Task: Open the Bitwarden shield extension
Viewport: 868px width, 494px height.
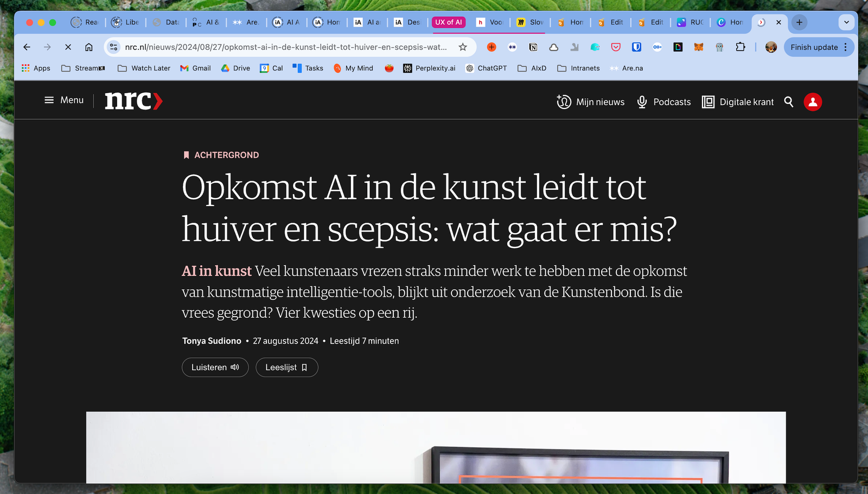Action: (636, 47)
